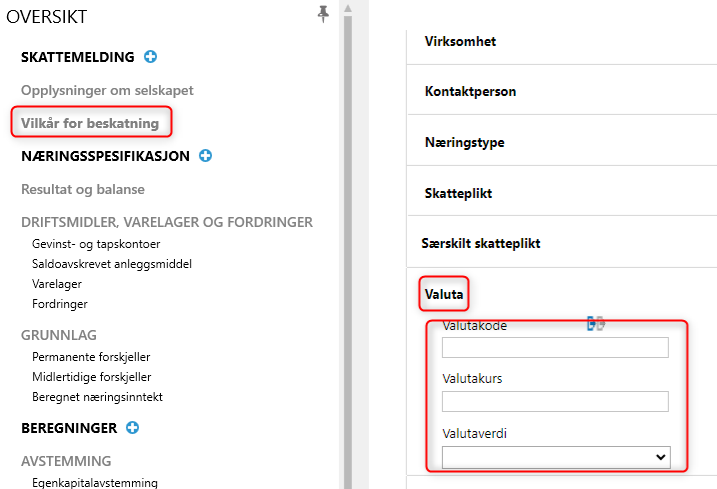Expand the Næringstype section
This screenshot has width=717, height=489.
[x=465, y=142]
